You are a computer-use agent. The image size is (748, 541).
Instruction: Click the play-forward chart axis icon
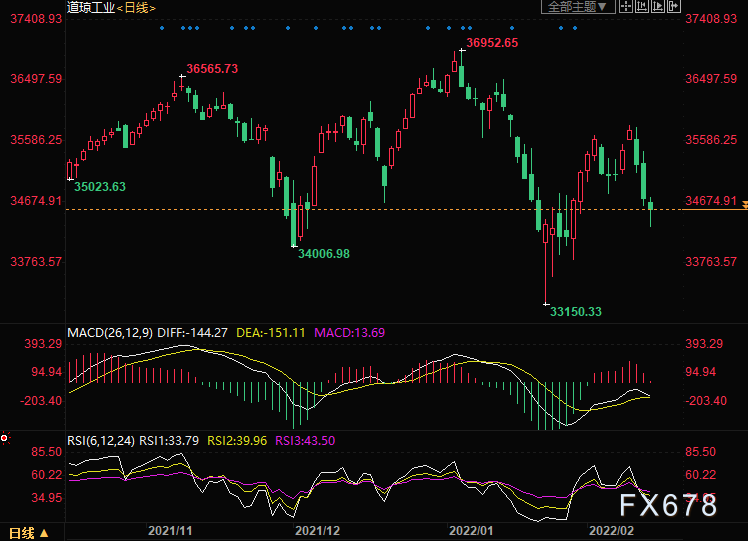click(x=658, y=6)
